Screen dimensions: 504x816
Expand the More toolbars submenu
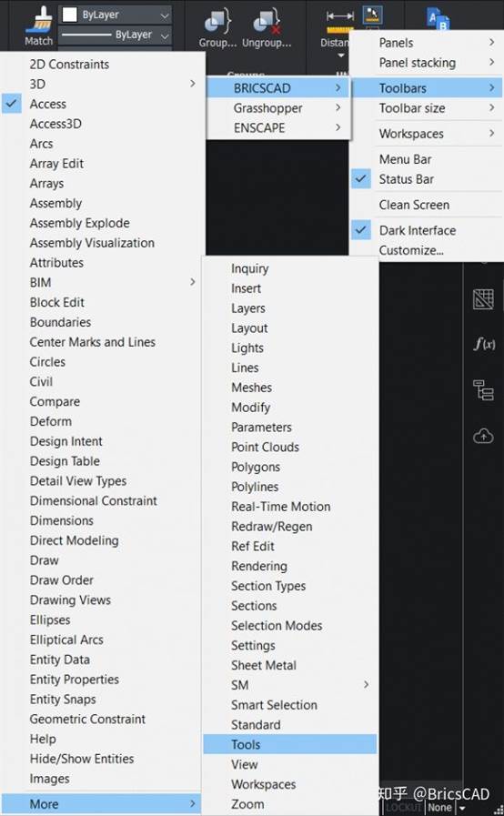[102, 803]
